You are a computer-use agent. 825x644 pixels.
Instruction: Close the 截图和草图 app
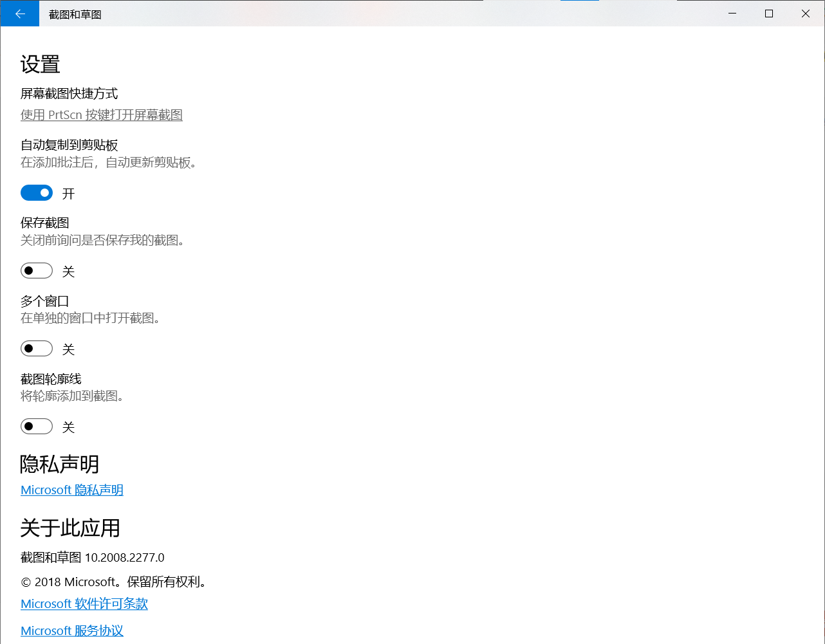[x=806, y=13]
